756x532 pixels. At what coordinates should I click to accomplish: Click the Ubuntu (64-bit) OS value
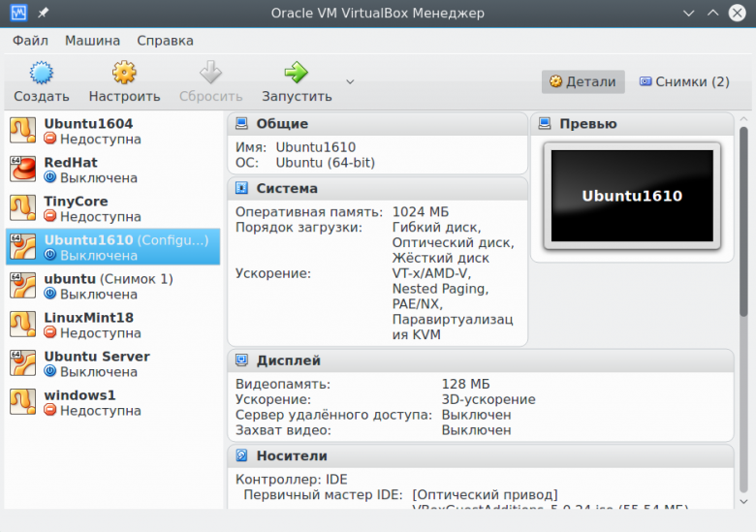coord(326,163)
